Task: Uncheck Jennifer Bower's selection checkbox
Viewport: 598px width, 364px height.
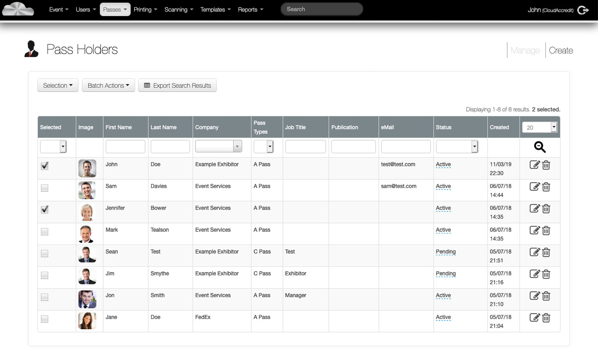Action: [x=45, y=209]
